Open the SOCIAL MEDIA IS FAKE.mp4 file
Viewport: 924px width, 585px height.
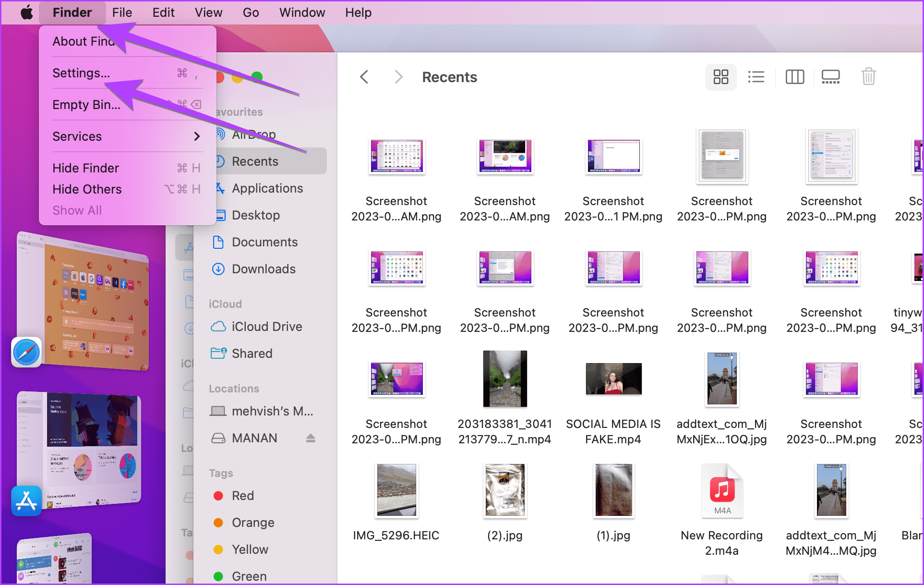coord(613,378)
